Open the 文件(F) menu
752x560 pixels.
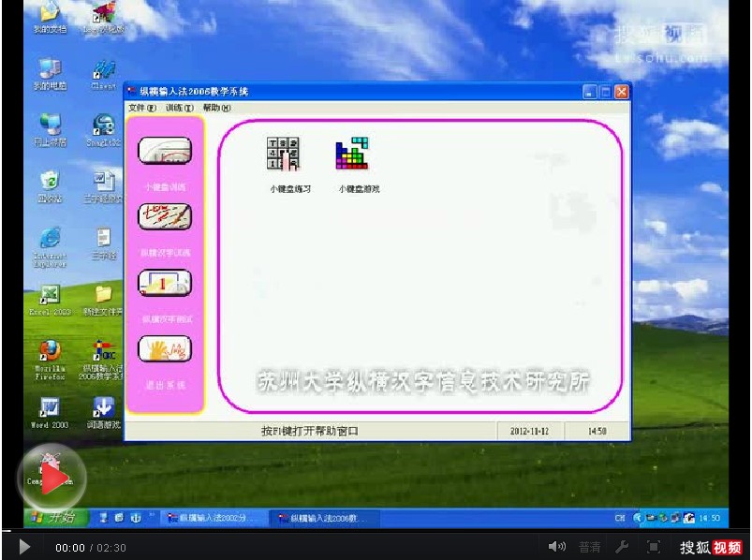[142, 108]
